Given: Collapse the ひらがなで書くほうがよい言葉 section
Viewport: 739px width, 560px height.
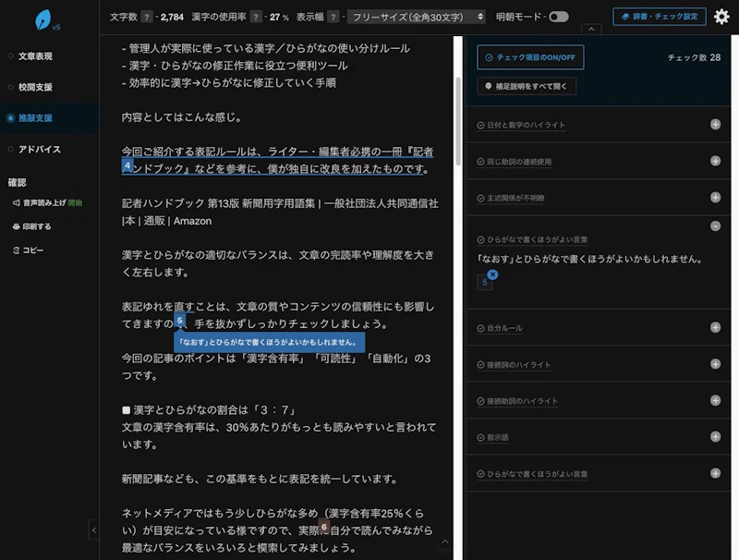Looking at the screenshot, I should pyautogui.click(x=716, y=227).
